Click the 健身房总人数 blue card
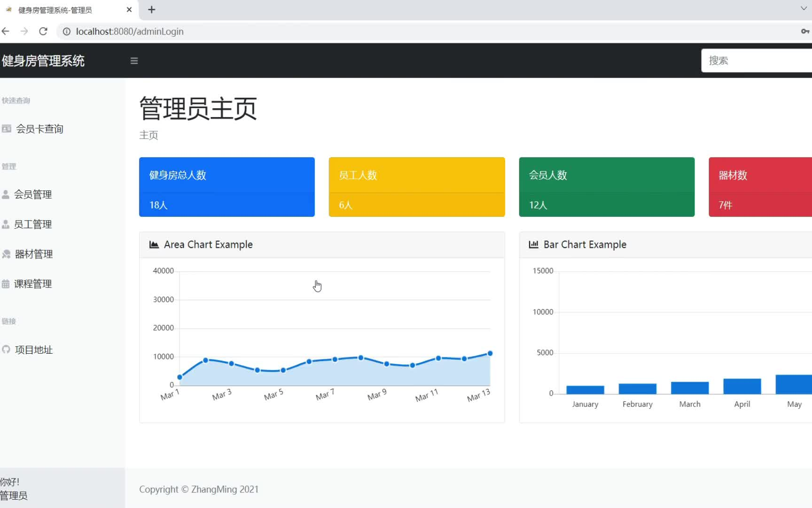 [227, 187]
